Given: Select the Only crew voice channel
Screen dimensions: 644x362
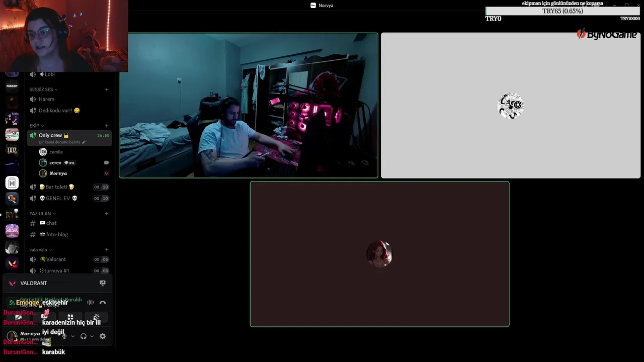Looking at the screenshot, I should (69, 138).
